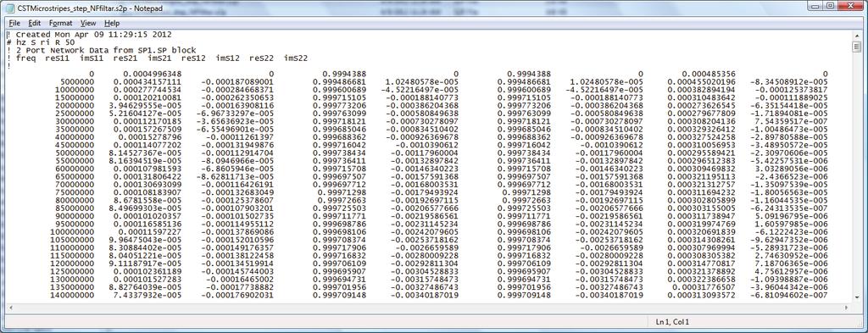Open the Edit menu
868x333 pixels.
(35, 23)
